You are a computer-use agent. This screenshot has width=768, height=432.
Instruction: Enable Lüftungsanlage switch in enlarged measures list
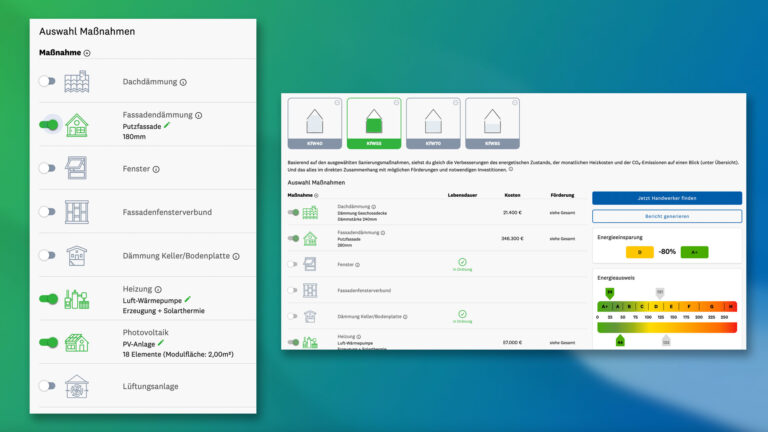[x=48, y=386]
